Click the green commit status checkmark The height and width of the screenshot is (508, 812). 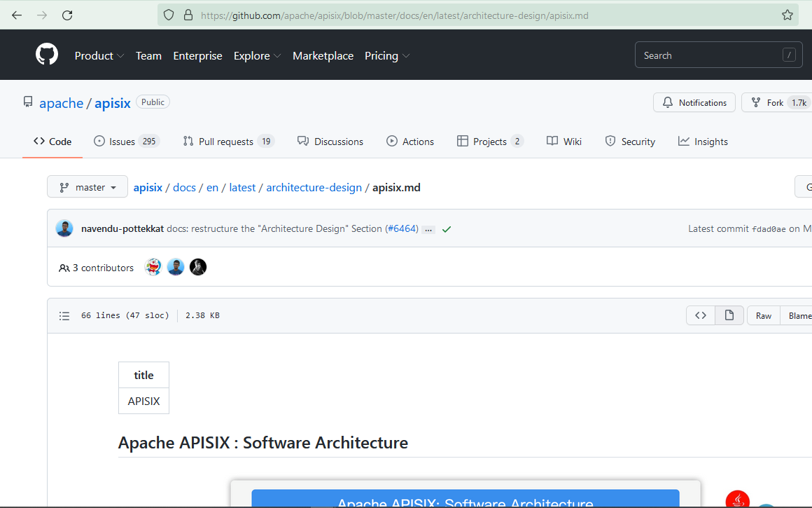tap(447, 229)
